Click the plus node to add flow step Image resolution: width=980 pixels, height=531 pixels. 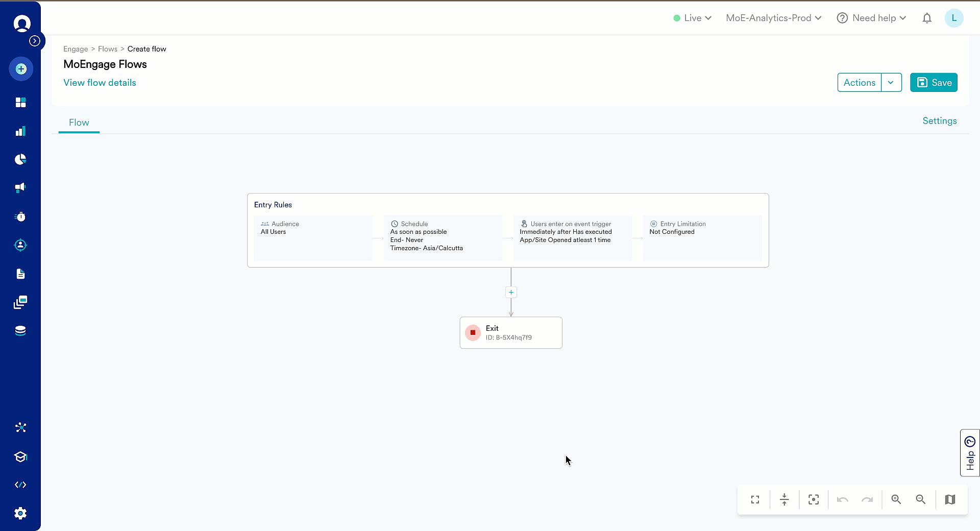[x=511, y=292]
